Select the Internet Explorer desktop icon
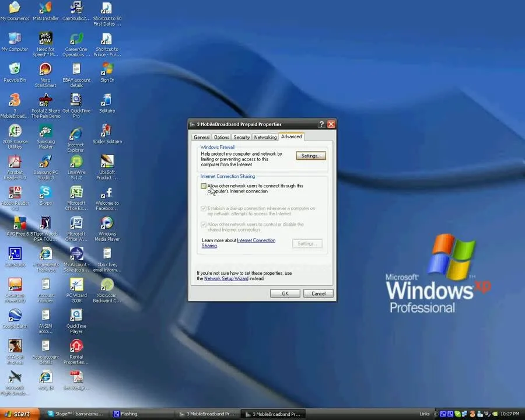The image size is (525, 420). click(76, 139)
